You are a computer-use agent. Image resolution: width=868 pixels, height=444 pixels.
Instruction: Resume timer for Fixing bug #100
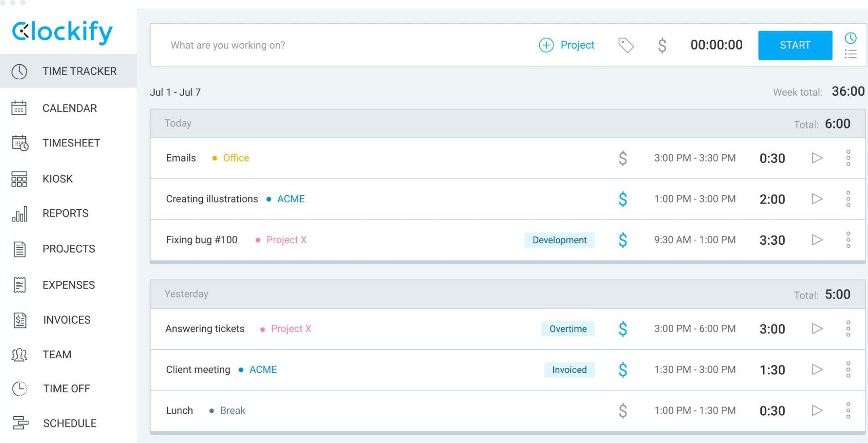click(x=817, y=240)
